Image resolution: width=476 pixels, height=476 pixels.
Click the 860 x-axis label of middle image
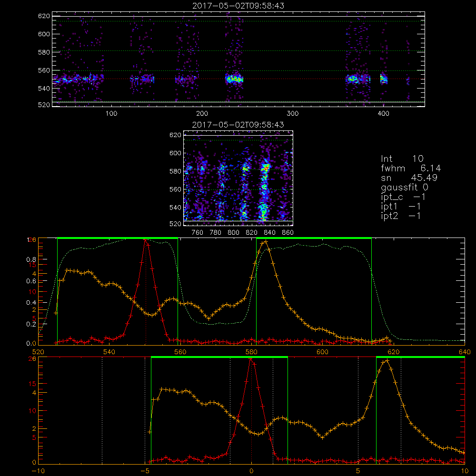[288, 233]
